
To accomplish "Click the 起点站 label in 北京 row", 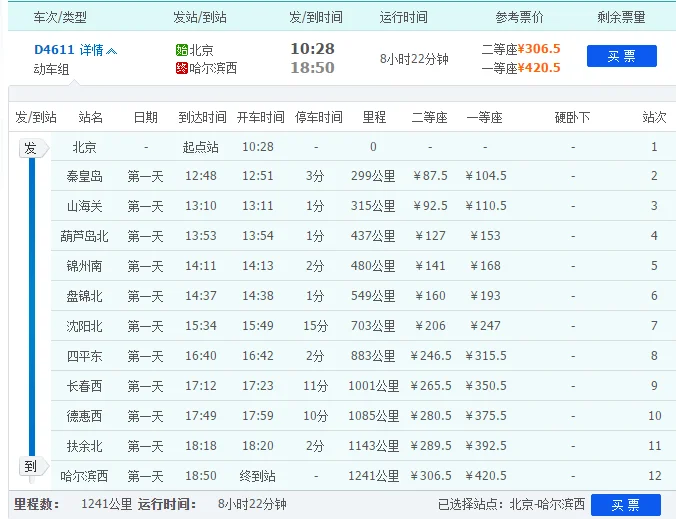I will tap(200, 147).
